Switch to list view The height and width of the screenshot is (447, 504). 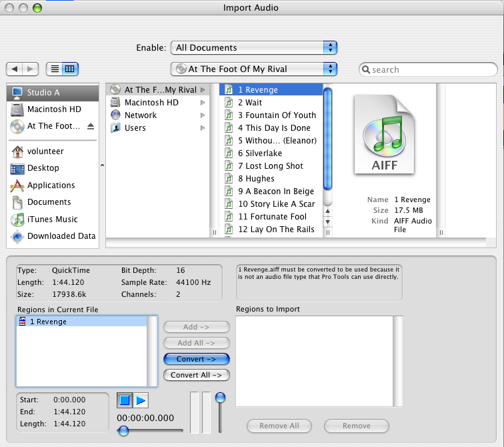[x=55, y=69]
